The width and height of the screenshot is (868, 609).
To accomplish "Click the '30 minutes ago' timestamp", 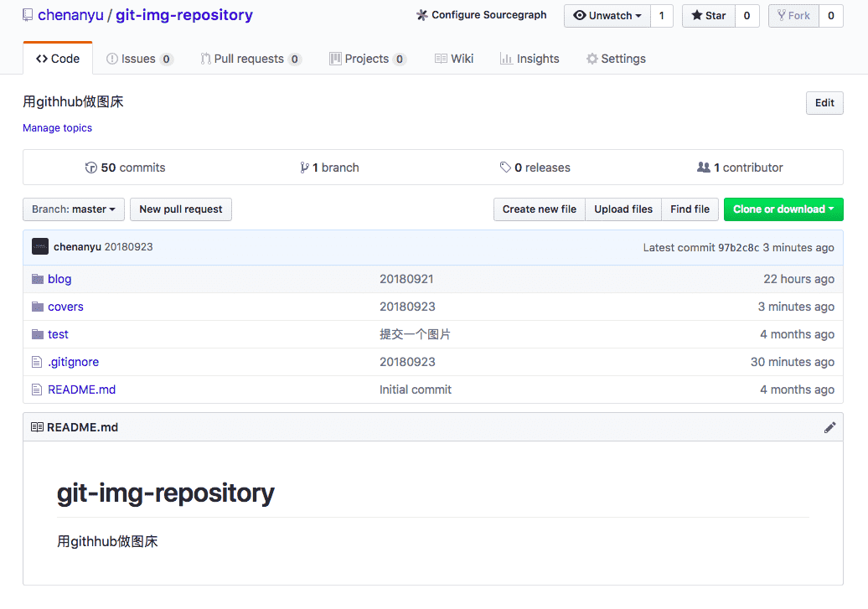I will (x=793, y=362).
